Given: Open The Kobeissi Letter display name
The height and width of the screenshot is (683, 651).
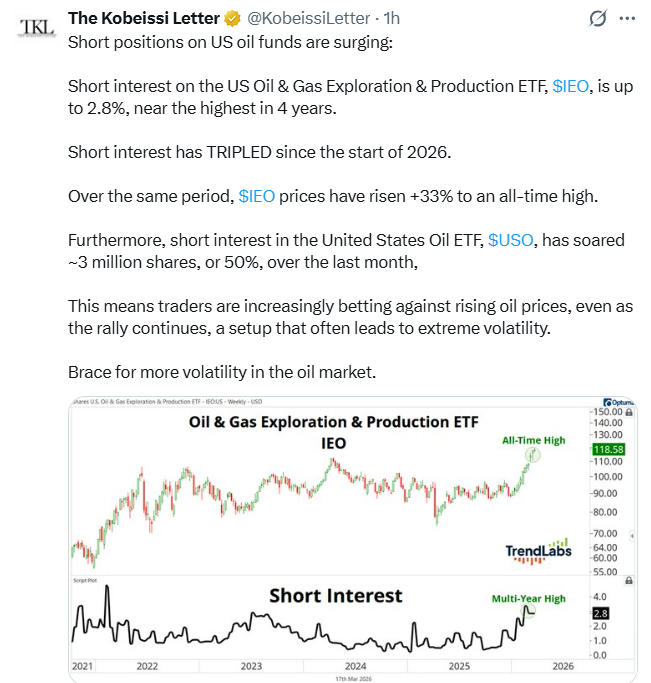Looking at the screenshot, I should click(144, 18).
